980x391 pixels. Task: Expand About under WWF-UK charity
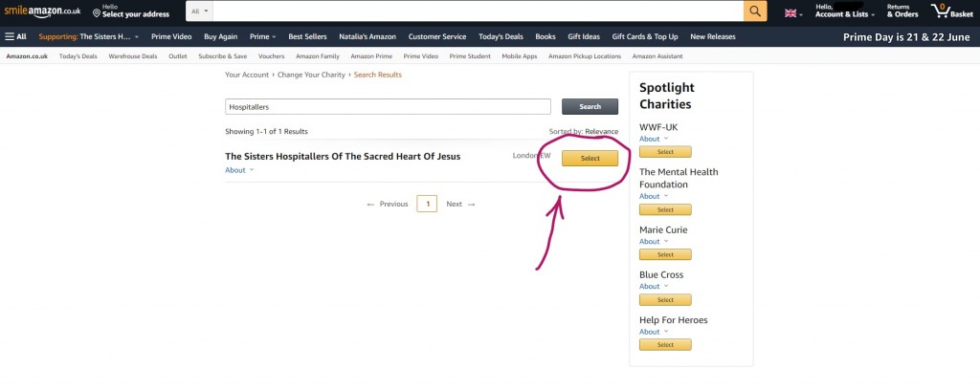tap(654, 139)
